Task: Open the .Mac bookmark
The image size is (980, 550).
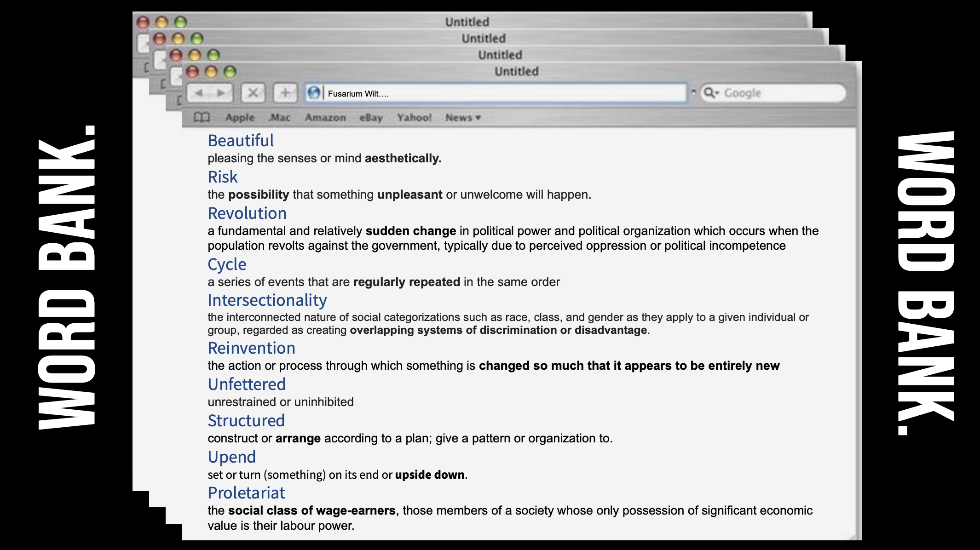Action: click(280, 118)
